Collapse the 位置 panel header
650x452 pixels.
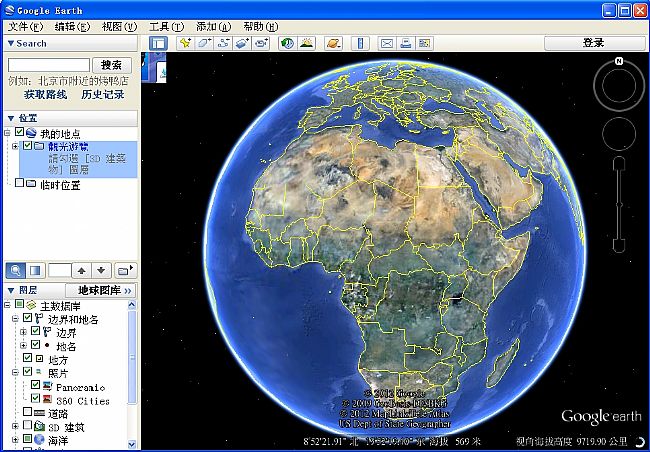click(11, 118)
